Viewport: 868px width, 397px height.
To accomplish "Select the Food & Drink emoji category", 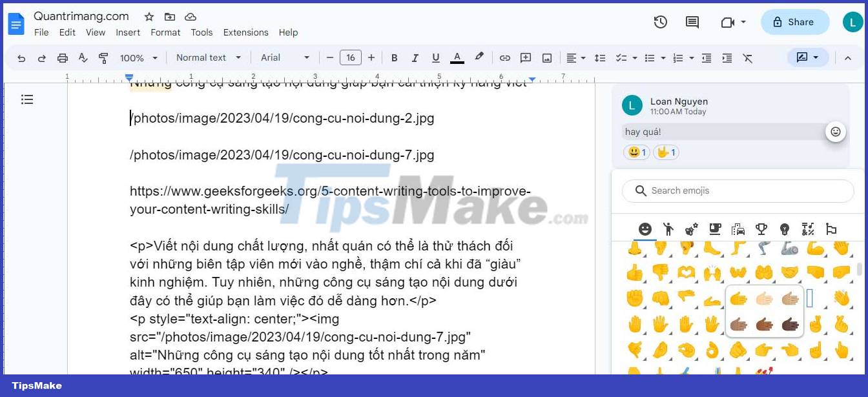I will (715, 229).
